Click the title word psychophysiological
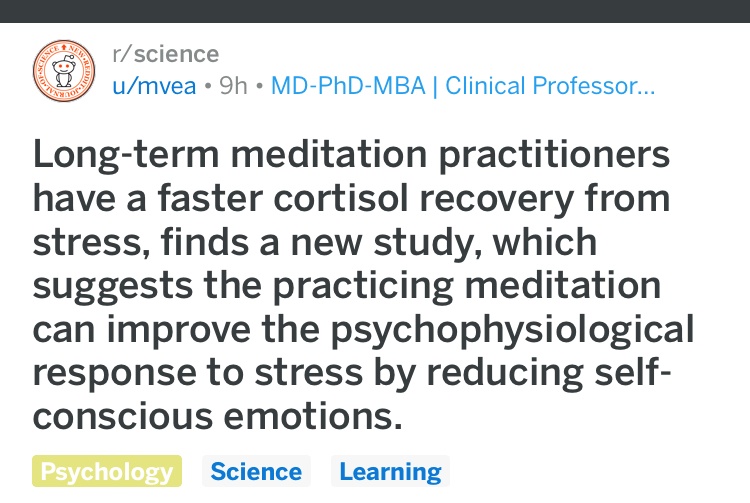Viewport: 750px width, 503px height. coord(512,330)
